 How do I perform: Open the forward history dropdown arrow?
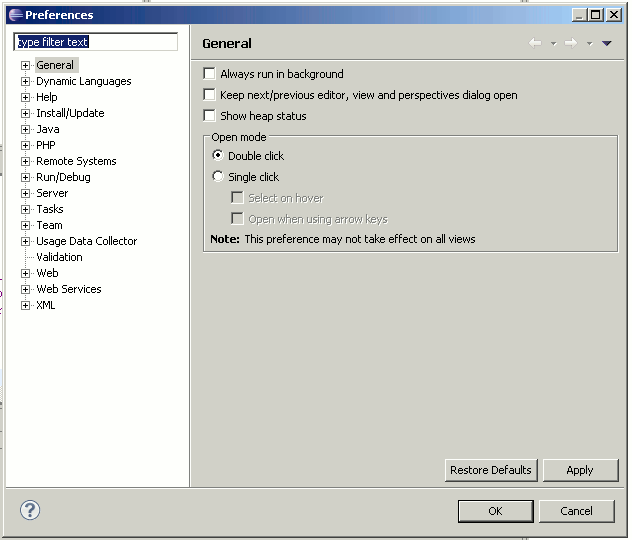coord(589,44)
